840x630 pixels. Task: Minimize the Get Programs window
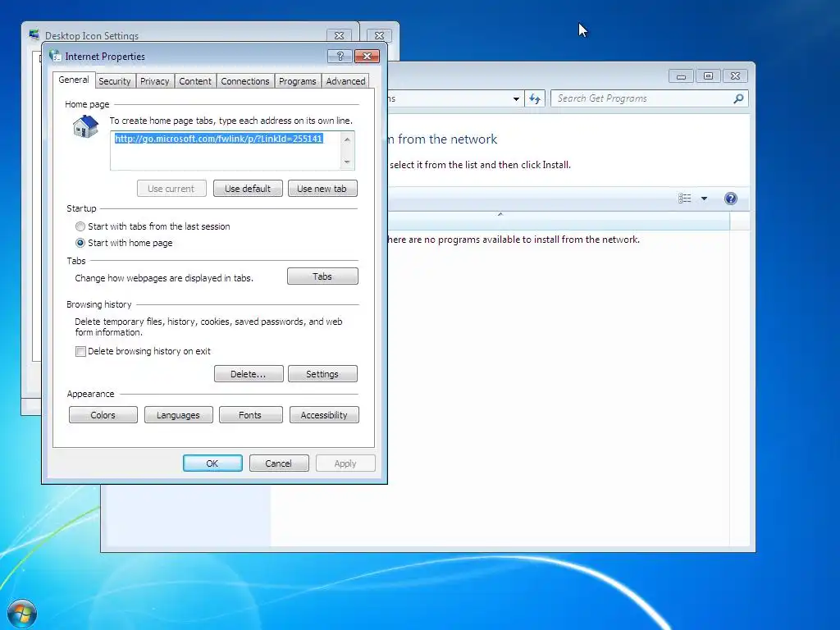[681, 76]
